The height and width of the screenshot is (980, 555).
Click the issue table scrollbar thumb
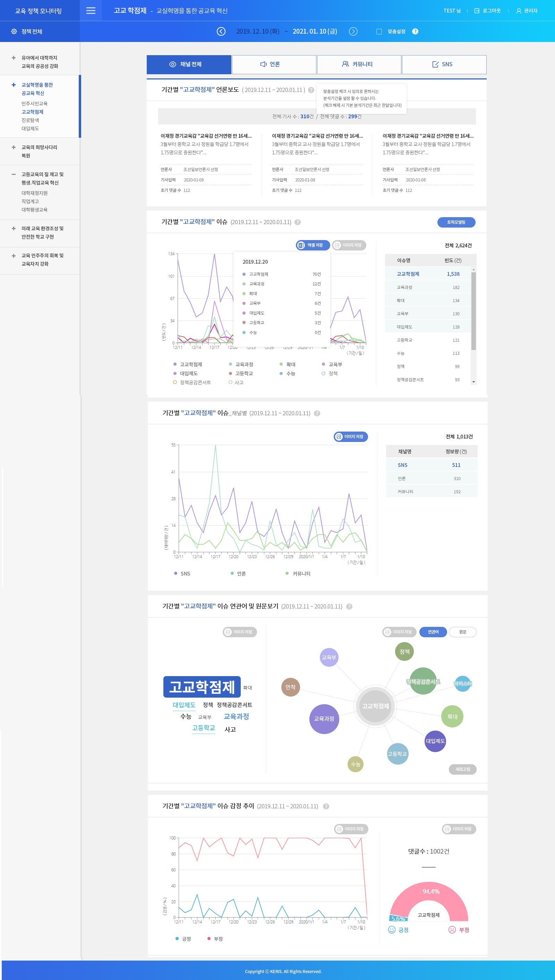coord(473,311)
